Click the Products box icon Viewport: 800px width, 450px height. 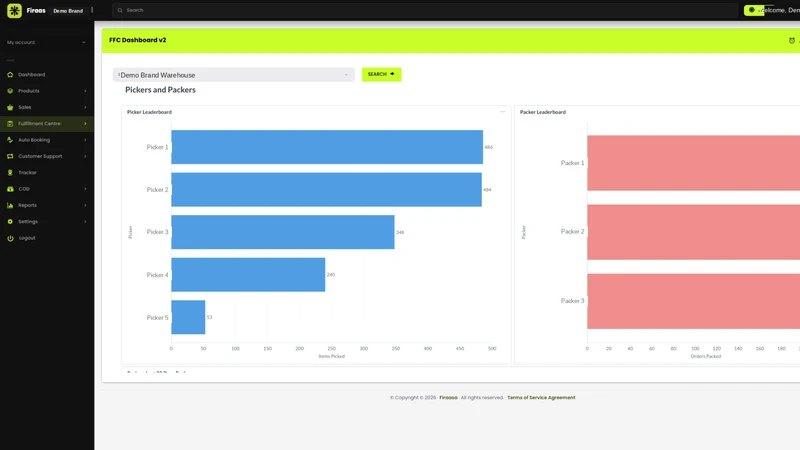[x=10, y=91]
